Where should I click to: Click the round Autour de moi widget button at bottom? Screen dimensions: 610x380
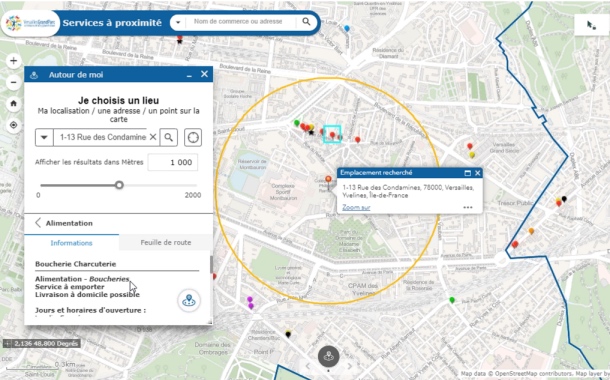(328, 356)
